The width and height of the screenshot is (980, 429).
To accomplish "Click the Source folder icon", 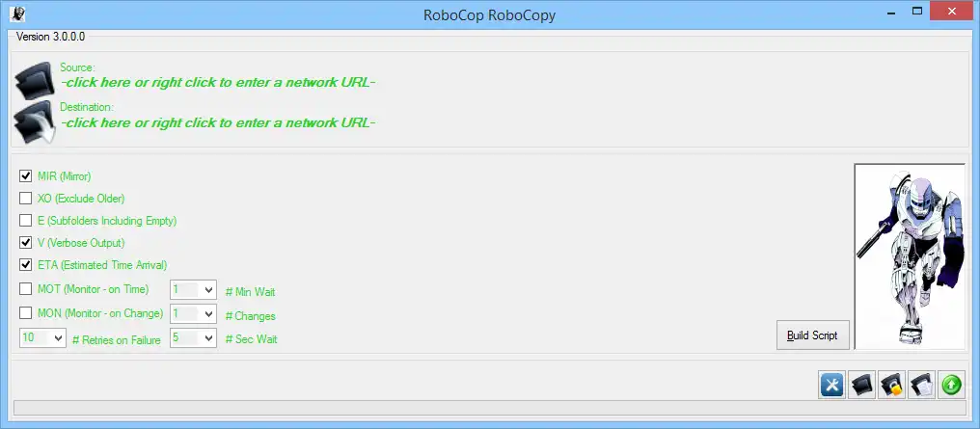I will pyautogui.click(x=34, y=80).
